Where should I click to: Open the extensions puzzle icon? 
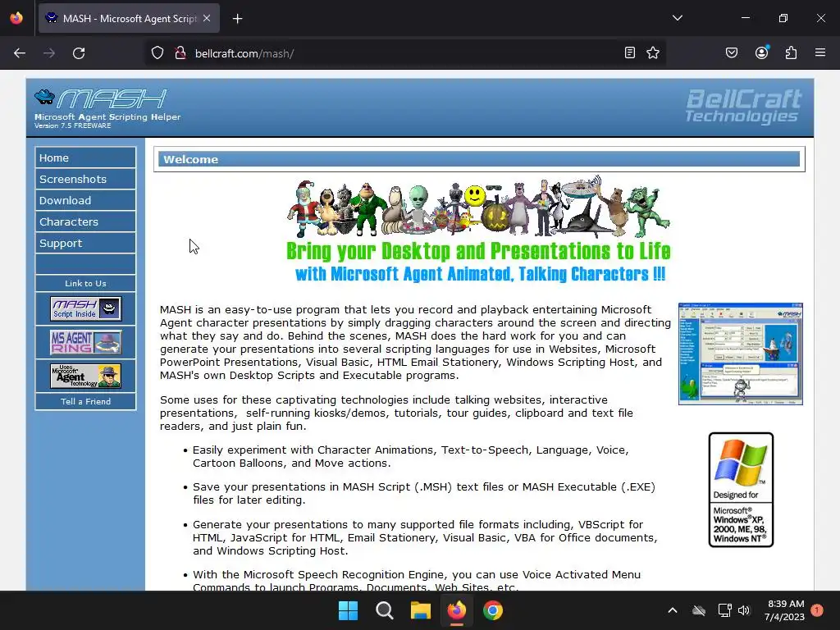coord(791,52)
